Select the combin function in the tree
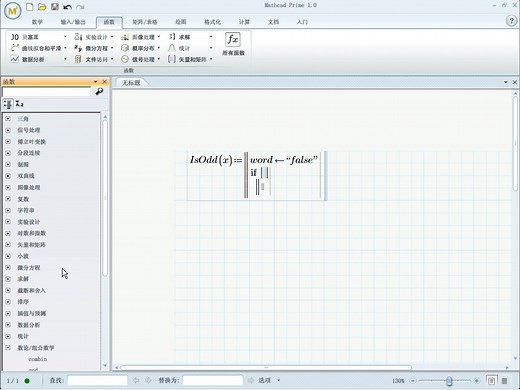Image resolution: width=520 pixels, height=390 pixels. coord(38,359)
